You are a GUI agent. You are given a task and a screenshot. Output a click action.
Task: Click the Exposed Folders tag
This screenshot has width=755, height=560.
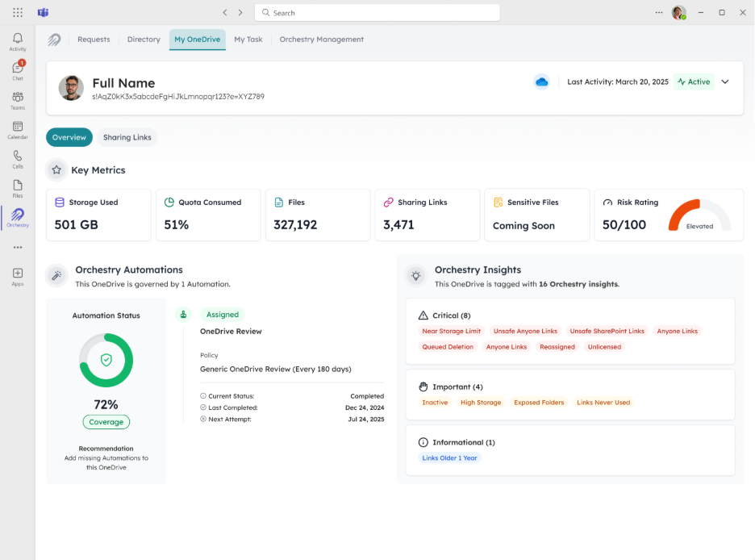point(539,402)
